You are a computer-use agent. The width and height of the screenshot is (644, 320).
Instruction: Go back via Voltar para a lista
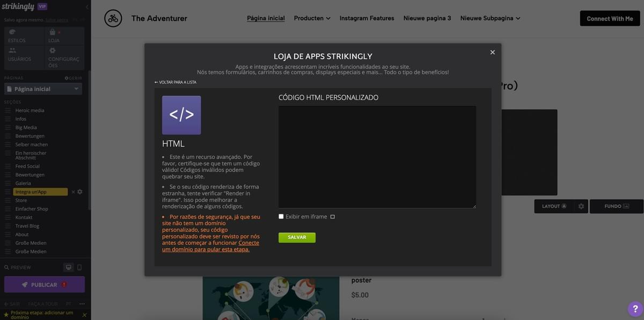tap(175, 82)
